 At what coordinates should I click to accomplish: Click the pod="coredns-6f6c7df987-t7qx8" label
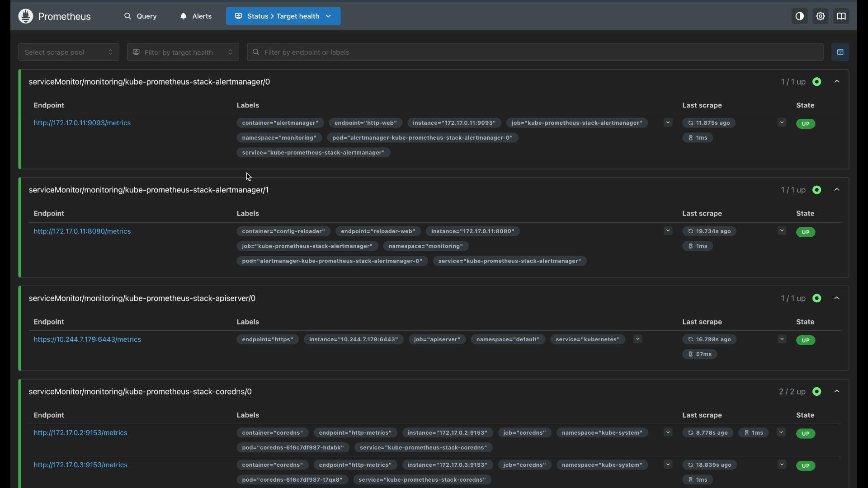pos(292,480)
